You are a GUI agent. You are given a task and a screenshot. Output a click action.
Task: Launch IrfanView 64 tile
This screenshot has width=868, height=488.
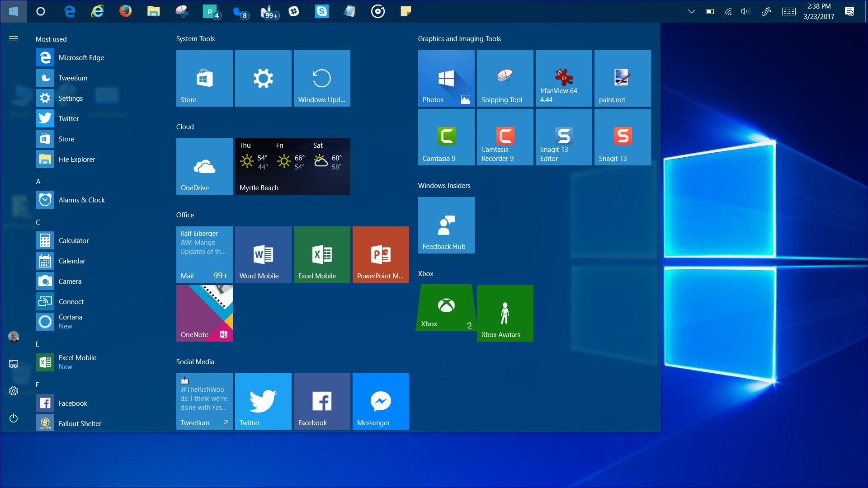point(563,78)
